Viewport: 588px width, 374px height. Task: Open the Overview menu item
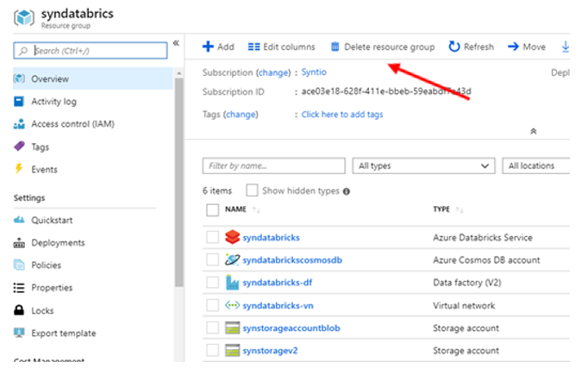[x=92, y=78]
